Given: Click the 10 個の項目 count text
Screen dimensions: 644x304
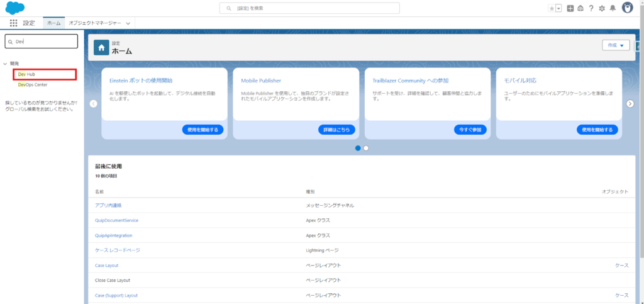Looking at the screenshot, I should (106, 176).
